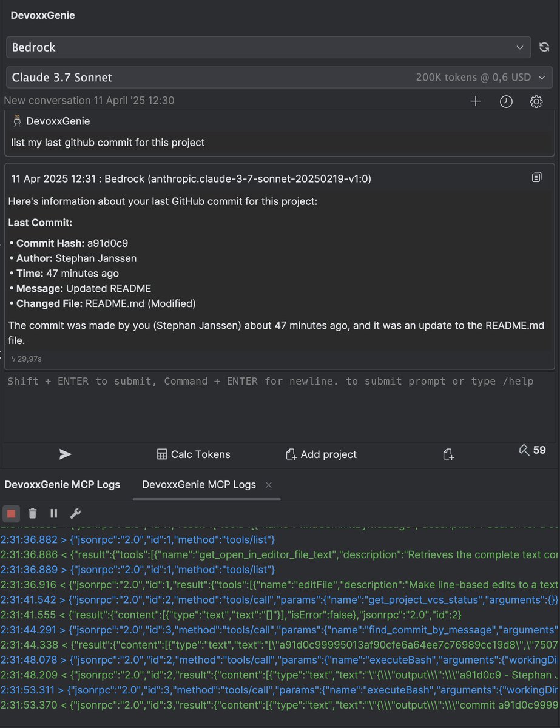Pause the MCP log output
This screenshot has height=728, width=560.
tap(54, 514)
